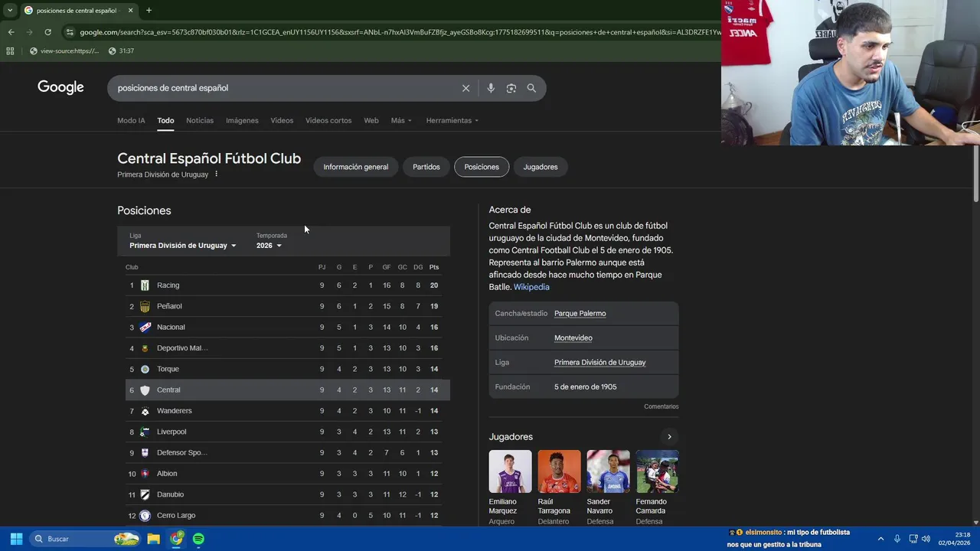
Task: Open Chrome tab search dropdown arrow
Action: point(9,10)
